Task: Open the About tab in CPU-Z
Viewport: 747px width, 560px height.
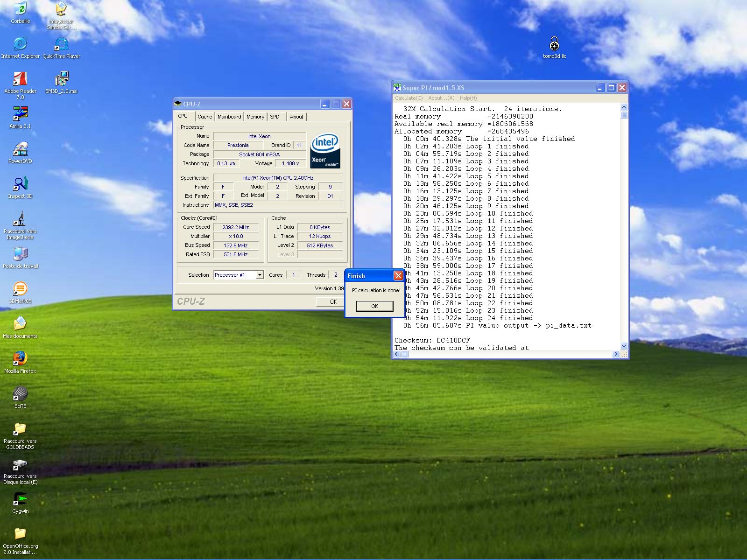Action: click(x=296, y=117)
